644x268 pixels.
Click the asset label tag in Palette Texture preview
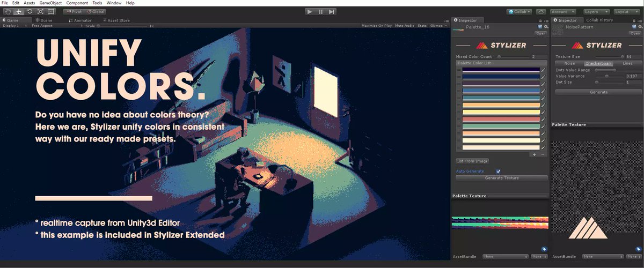tap(544, 249)
